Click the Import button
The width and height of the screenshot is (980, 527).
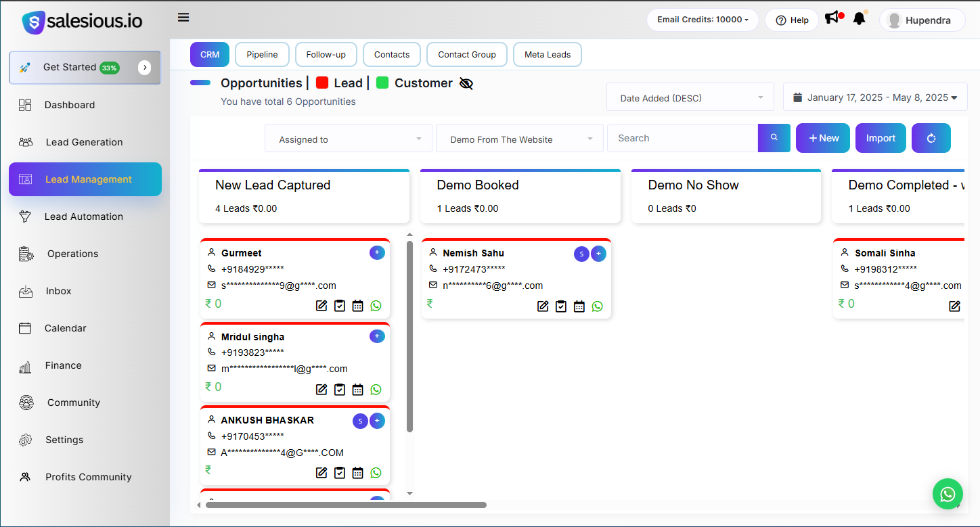pyautogui.click(x=881, y=138)
